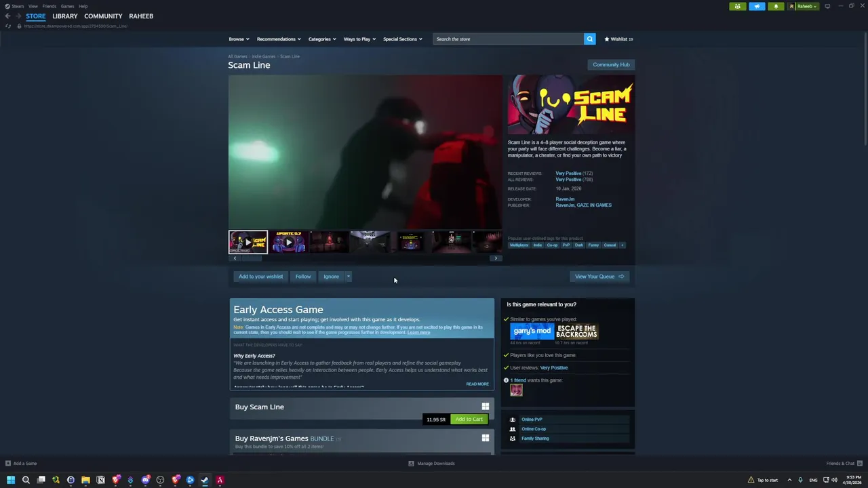Click the Ignore button
The height and width of the screenshot is (488, 868).
(x=331, y=277)
